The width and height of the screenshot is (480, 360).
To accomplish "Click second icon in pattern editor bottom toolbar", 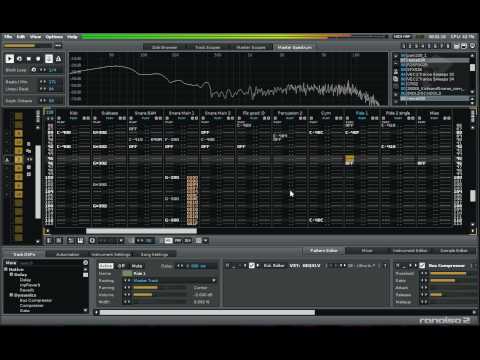I will click(x=59, y=240).
